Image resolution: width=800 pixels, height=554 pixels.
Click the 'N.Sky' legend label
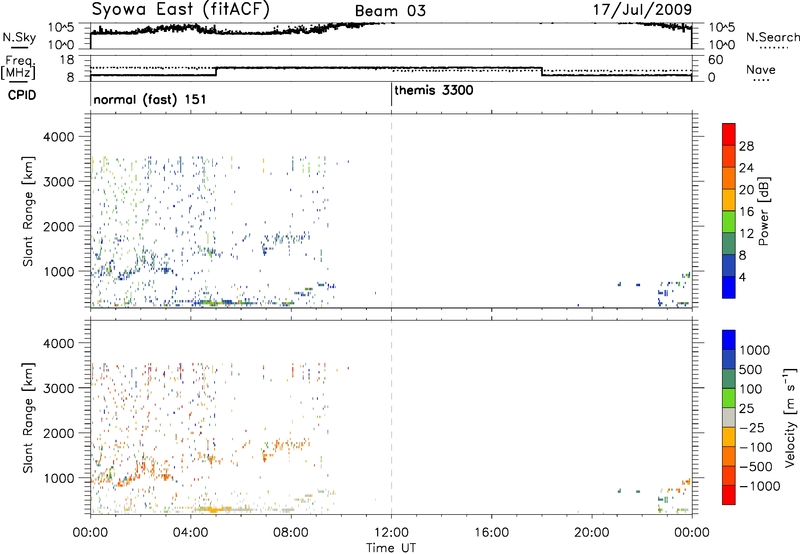click(x=19, y=37)
